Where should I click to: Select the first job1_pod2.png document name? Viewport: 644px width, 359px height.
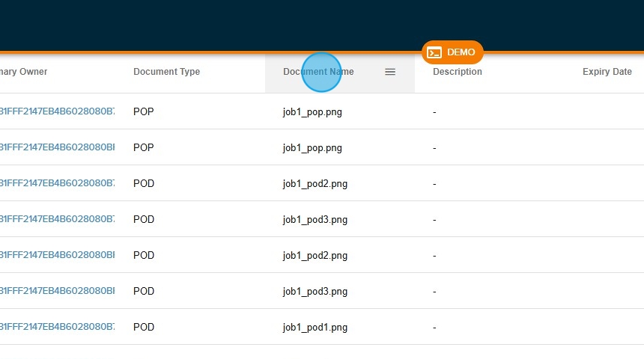(315, 183)
